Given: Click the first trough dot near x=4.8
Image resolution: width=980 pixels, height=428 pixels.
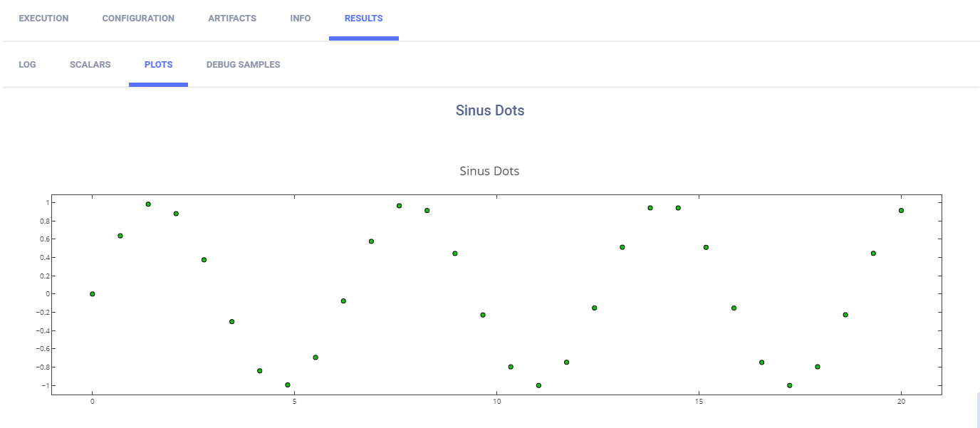Looking at the screenshot, I should [288, 385].
